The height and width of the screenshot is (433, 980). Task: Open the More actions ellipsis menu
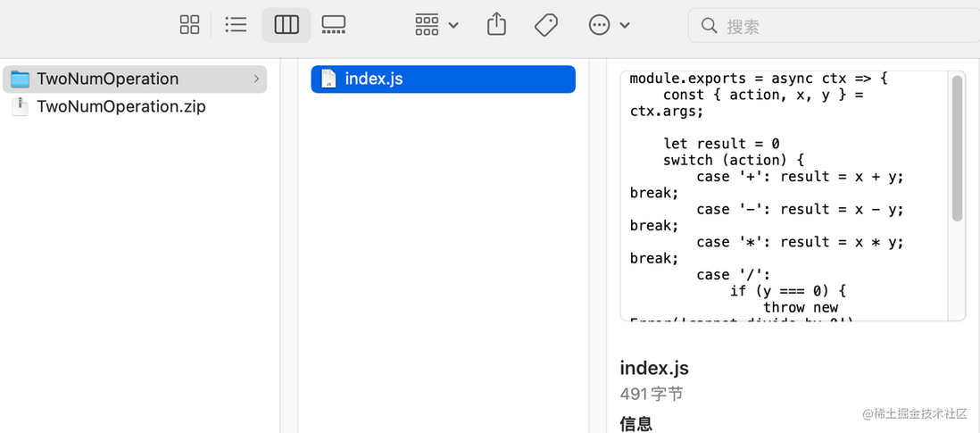click(x=609, y=25)
